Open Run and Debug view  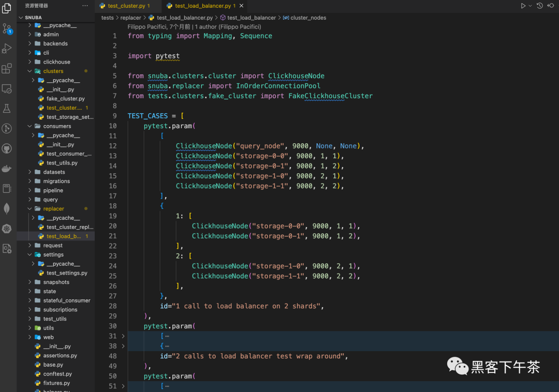(x=7, y=49)
